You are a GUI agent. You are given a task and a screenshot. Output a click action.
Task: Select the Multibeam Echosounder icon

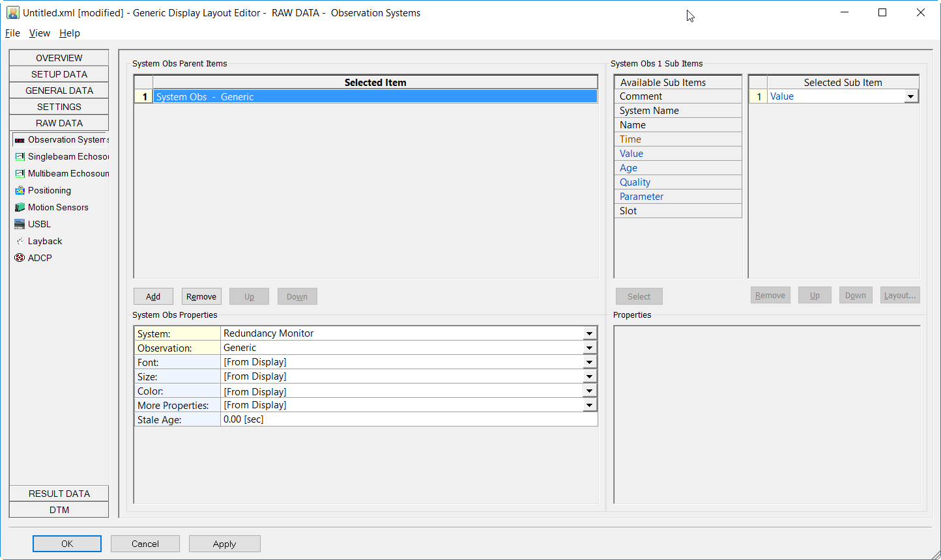(x=20, y=174)
